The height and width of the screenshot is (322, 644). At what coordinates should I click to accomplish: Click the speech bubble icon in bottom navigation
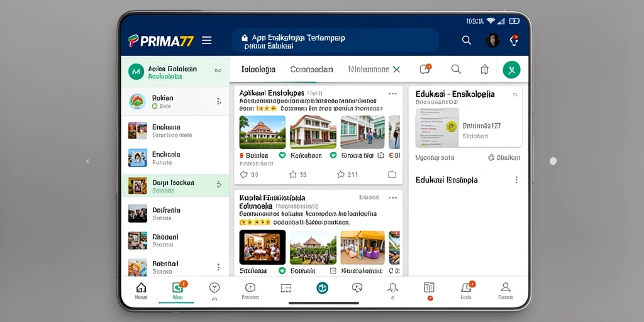[x=357, y=288]
